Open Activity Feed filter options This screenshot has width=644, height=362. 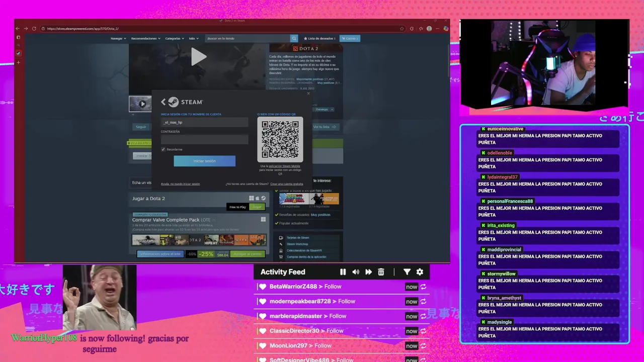coord(407,272)
